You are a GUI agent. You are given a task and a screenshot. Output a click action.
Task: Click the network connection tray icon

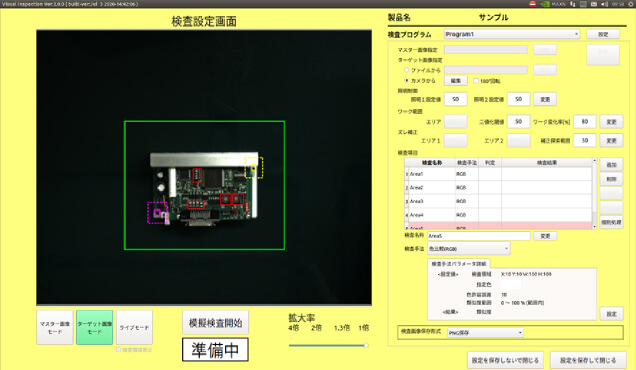pyautogui.click(x=573, y=4)
